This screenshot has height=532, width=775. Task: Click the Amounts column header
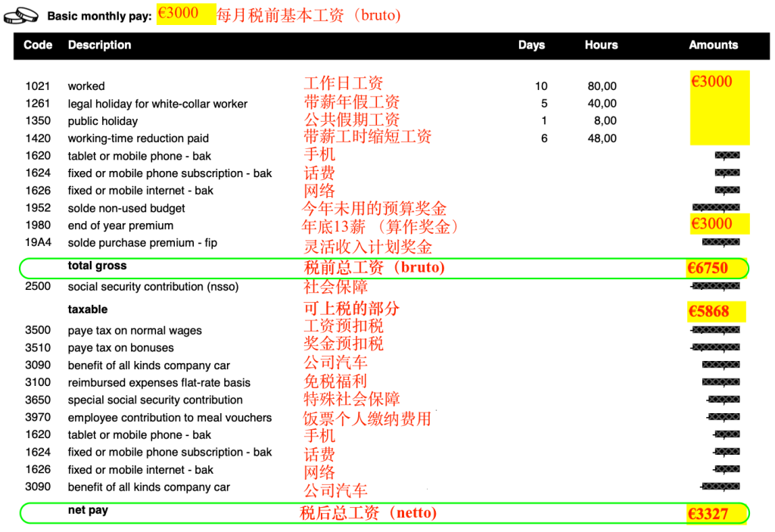713,45
